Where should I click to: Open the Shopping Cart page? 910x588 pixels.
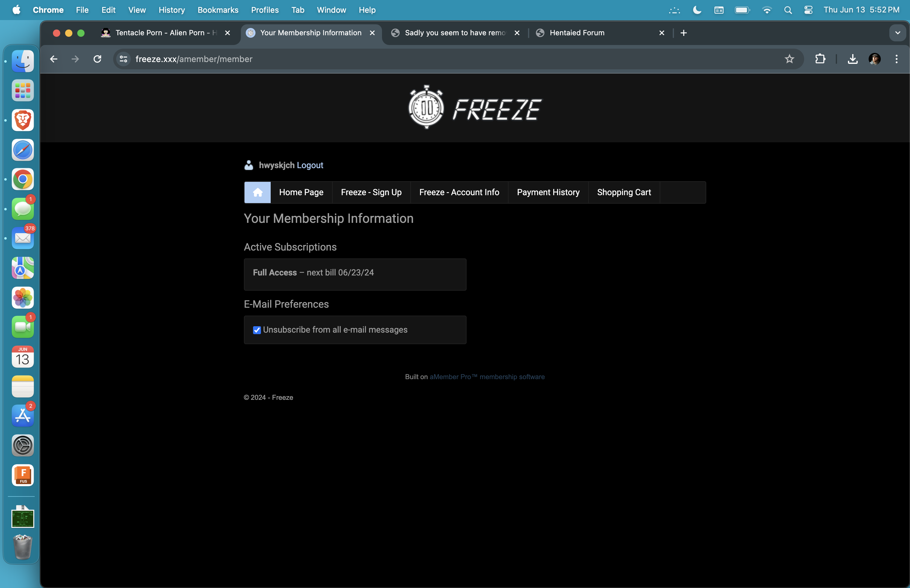pyautogui.click(x=623, y=192)
